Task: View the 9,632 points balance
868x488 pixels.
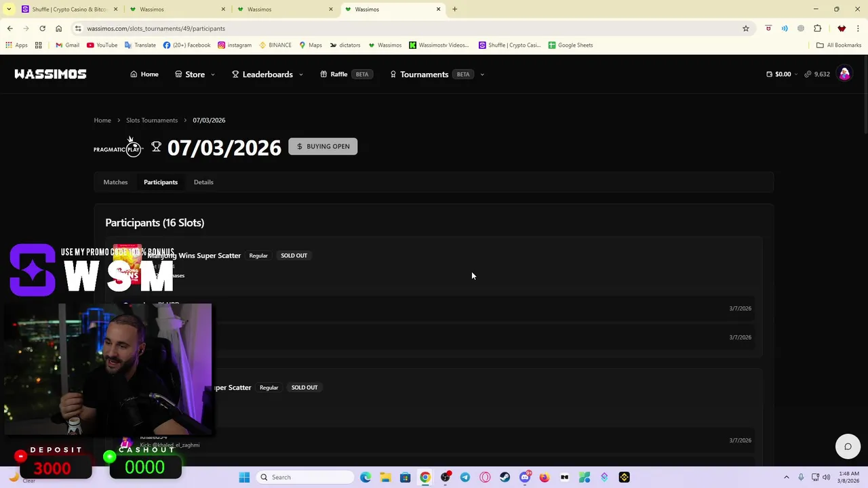Action: pos(817,75)
